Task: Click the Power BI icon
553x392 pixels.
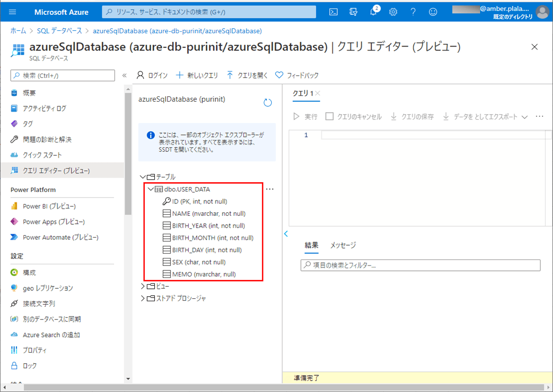Action: coord(14,206)
